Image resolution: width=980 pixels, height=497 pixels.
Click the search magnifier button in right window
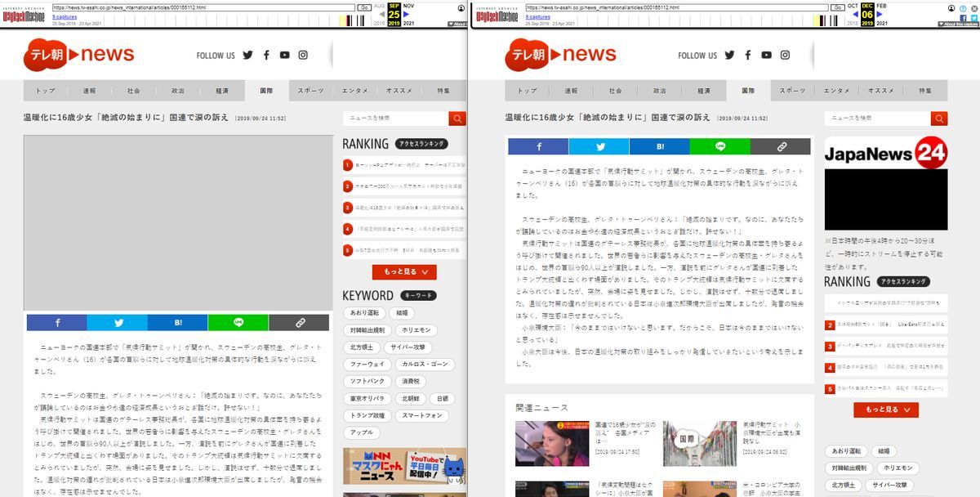(939, 119)
